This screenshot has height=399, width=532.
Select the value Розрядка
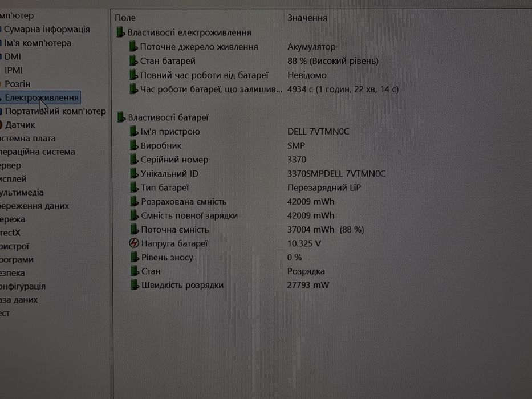(306, 271)
